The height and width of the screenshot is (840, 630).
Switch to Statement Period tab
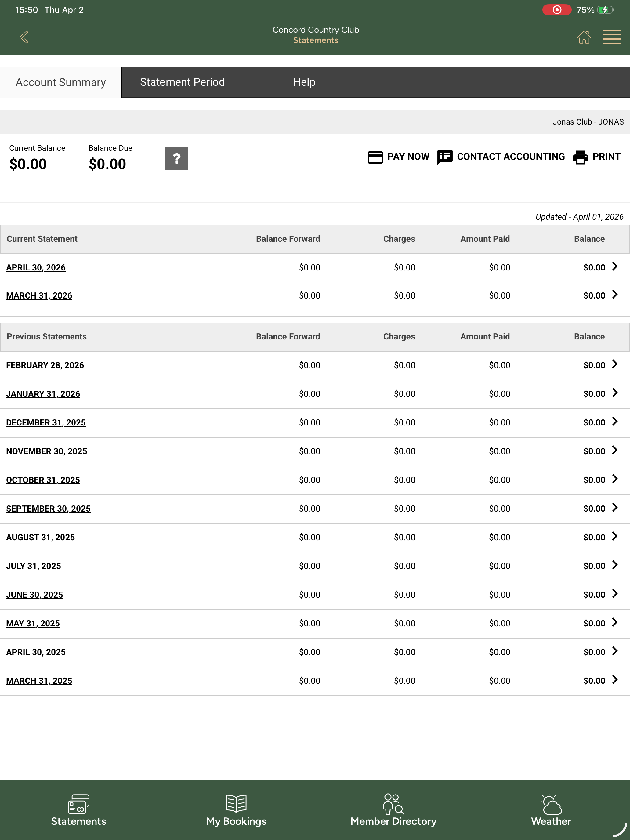pyautogui.click(x=182, y=82)
